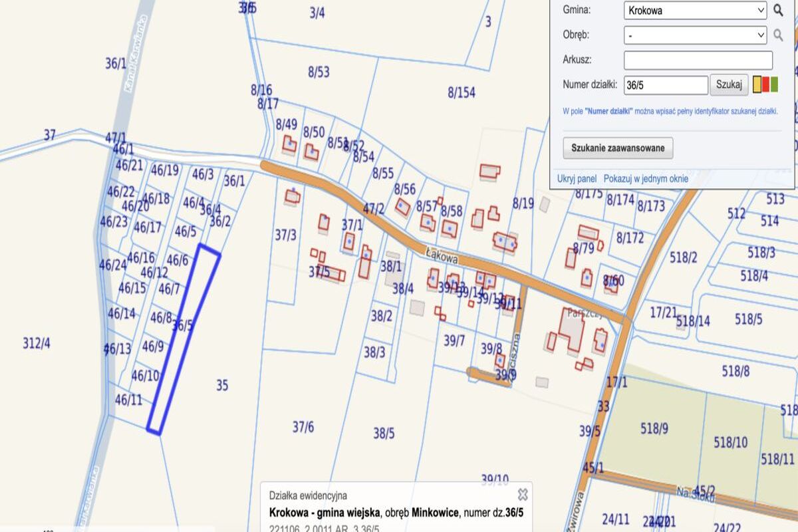Focus the Arkusz input field

point(698,61)
